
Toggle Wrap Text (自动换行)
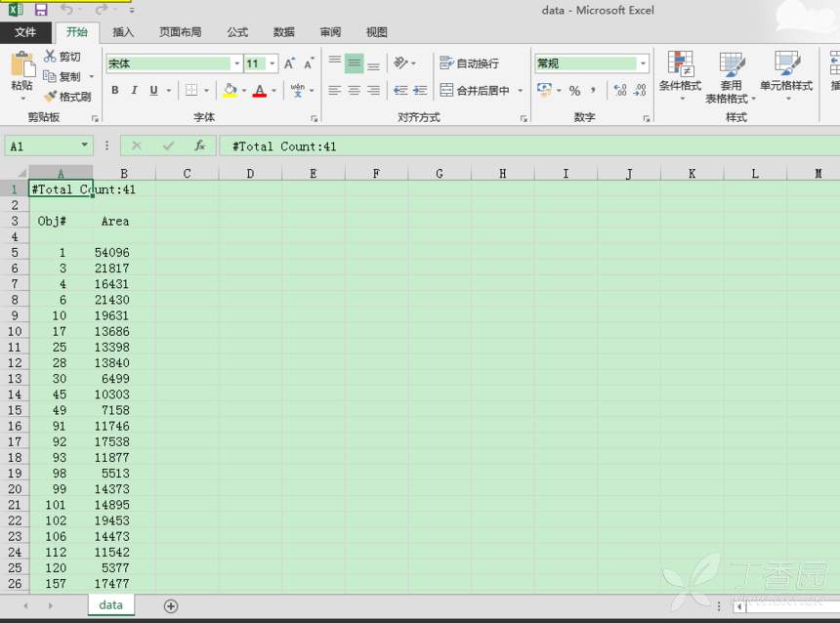470,63
